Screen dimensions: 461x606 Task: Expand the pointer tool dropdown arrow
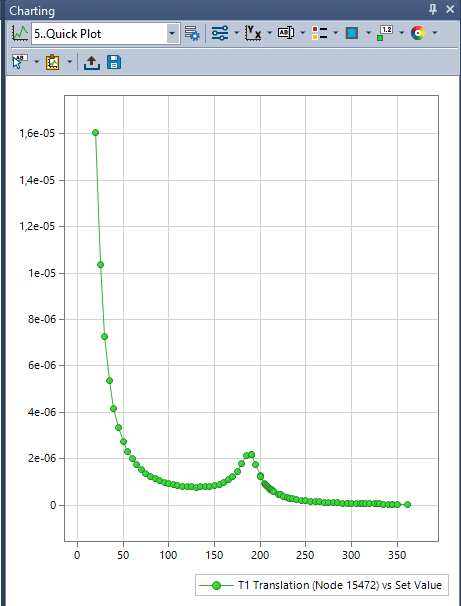click(x=37, y=62)
